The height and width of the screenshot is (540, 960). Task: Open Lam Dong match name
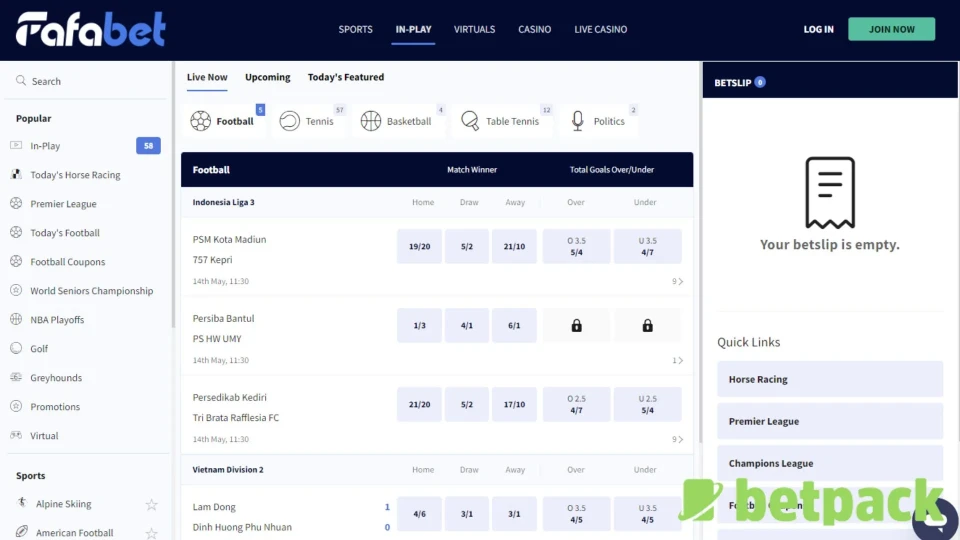pos(214,506)
